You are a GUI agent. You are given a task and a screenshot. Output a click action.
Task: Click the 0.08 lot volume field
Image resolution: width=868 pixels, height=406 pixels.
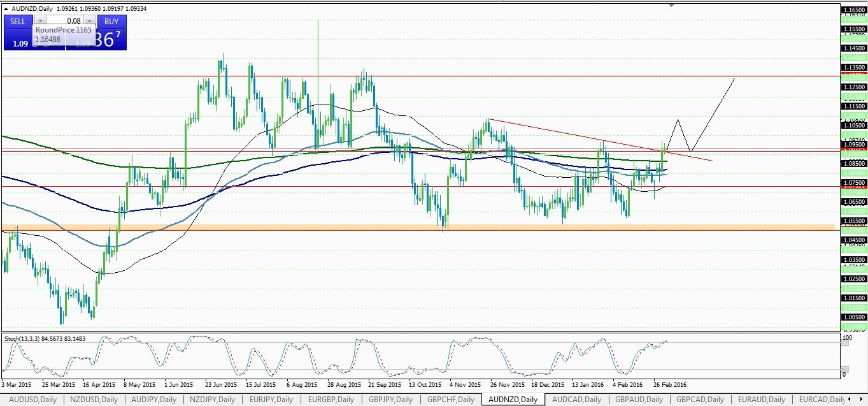point(64,21)
